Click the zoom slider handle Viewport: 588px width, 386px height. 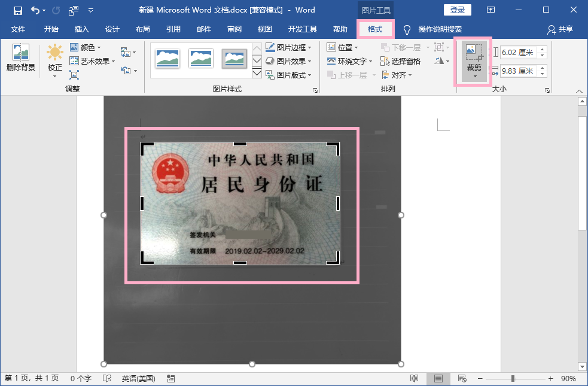[x=513, y=378]
